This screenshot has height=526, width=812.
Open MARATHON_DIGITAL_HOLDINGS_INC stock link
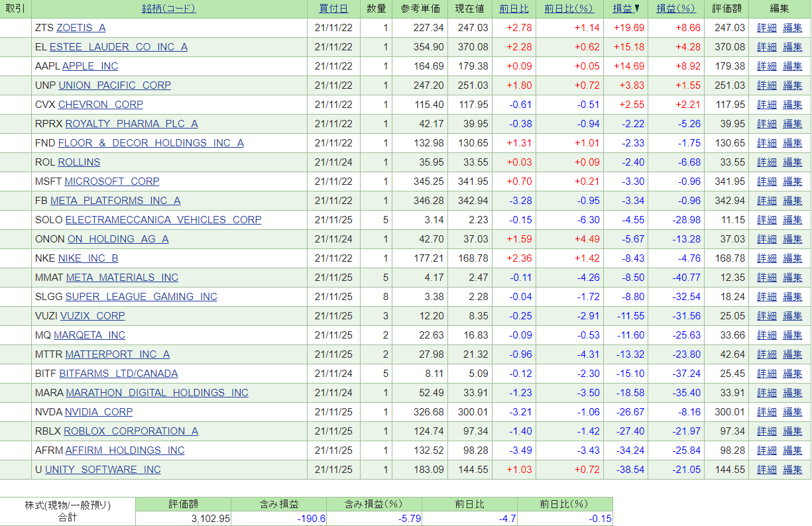[x=157, y=393]
